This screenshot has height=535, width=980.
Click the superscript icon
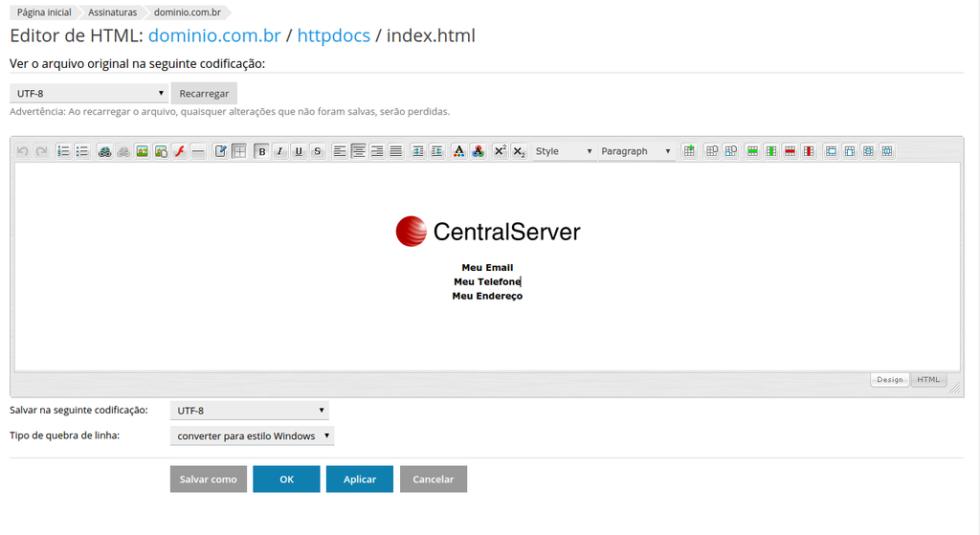pyautogui.click(x=500, y=151)
